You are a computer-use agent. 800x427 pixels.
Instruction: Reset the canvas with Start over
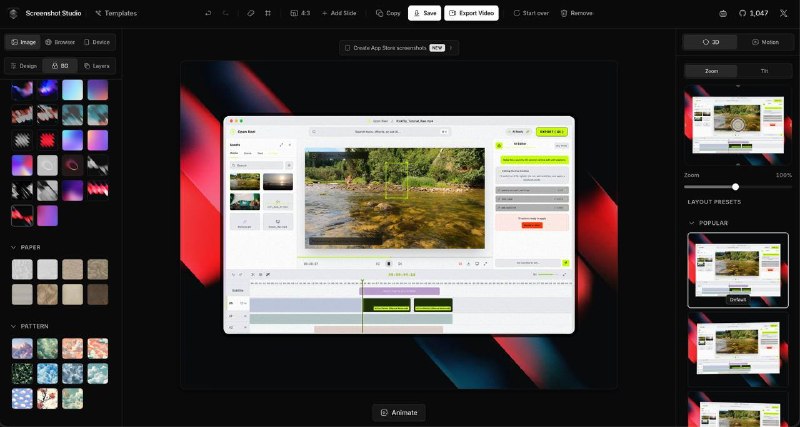(x=531, y=13)
